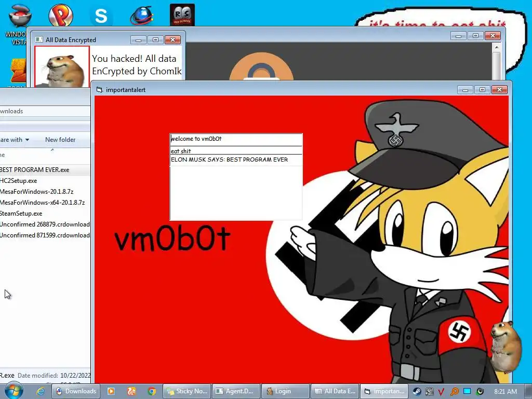Click scroll-up arrow in the dark background window
Viewport: 532px width, 399px height.
tap(497, 47)
